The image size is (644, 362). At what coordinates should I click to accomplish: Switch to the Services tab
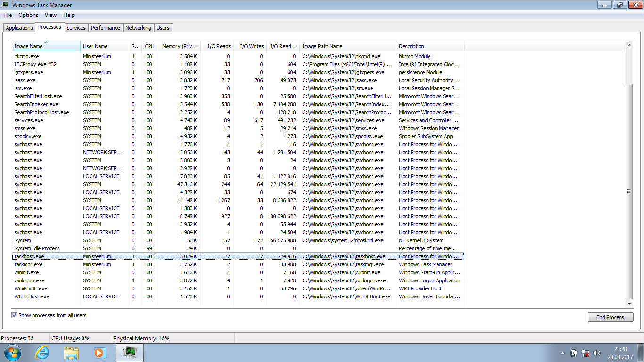click(76, 28)
